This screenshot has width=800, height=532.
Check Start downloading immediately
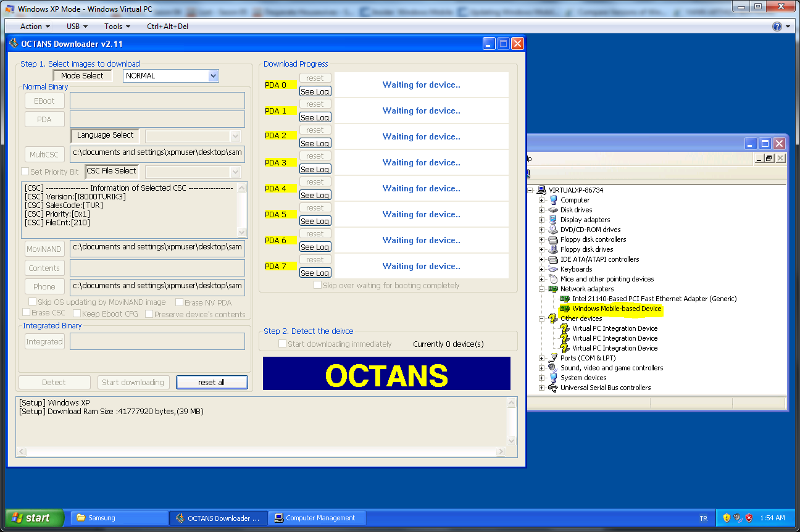click(282, 344)
